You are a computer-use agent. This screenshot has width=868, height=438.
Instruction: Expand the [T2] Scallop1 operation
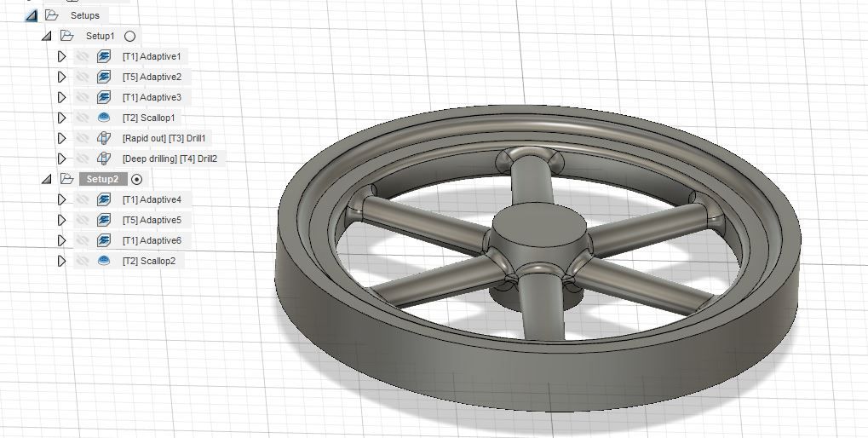tap(61, 118)
